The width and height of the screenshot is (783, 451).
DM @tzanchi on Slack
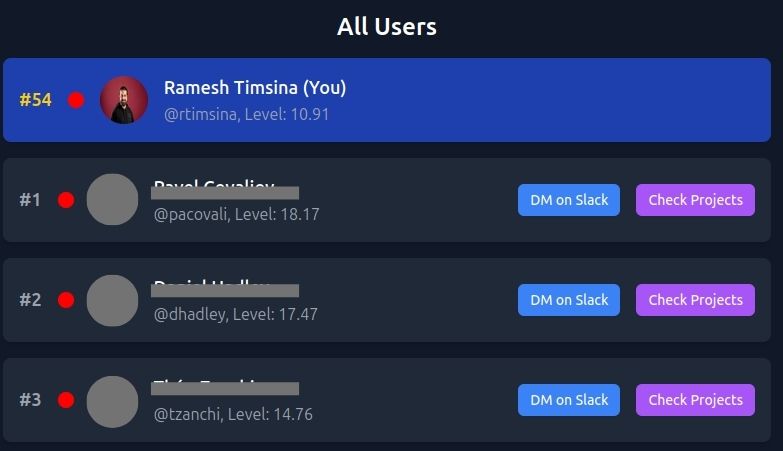(569, 400)
